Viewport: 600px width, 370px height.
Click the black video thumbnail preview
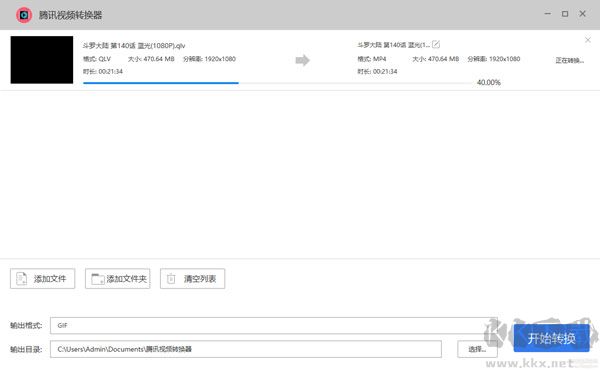42,60
